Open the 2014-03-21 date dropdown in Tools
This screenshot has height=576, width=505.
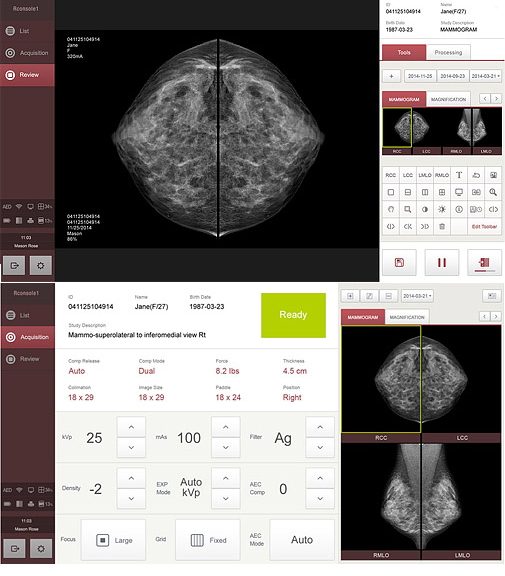click(486, 76)
